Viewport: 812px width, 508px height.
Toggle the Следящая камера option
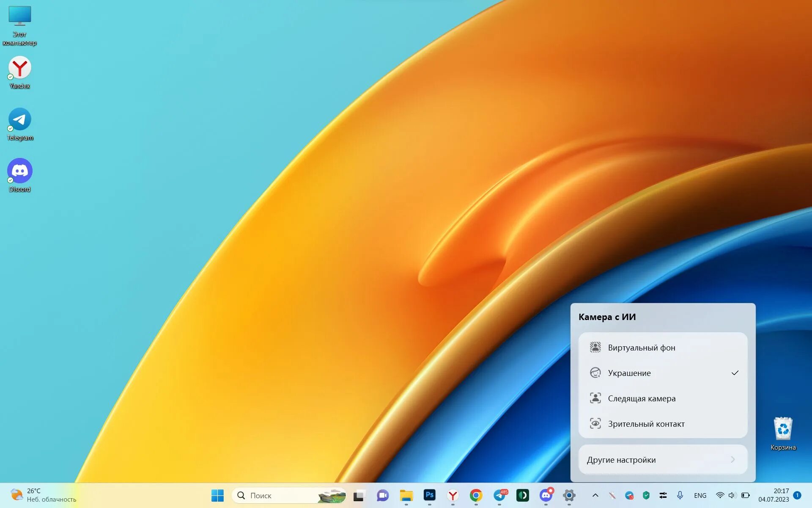pyautogui.click(x=663, y=398)
